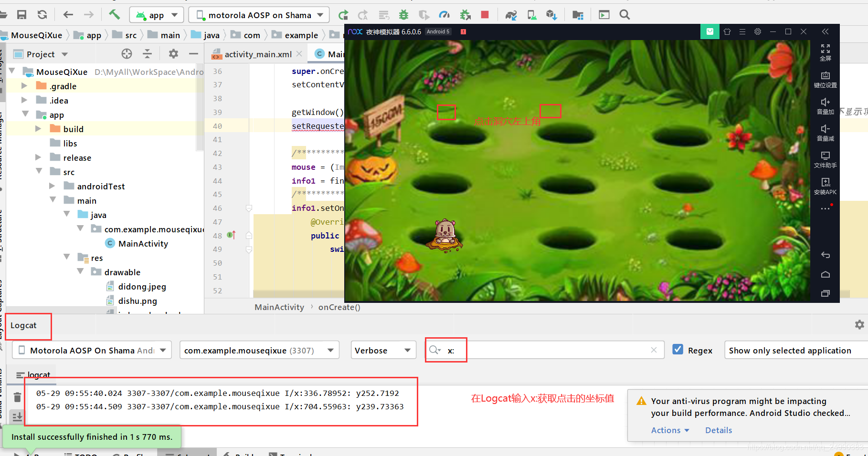868x456 pixels.
Task: Collapse the src folder in tree
Action: (x=39, y=171)
